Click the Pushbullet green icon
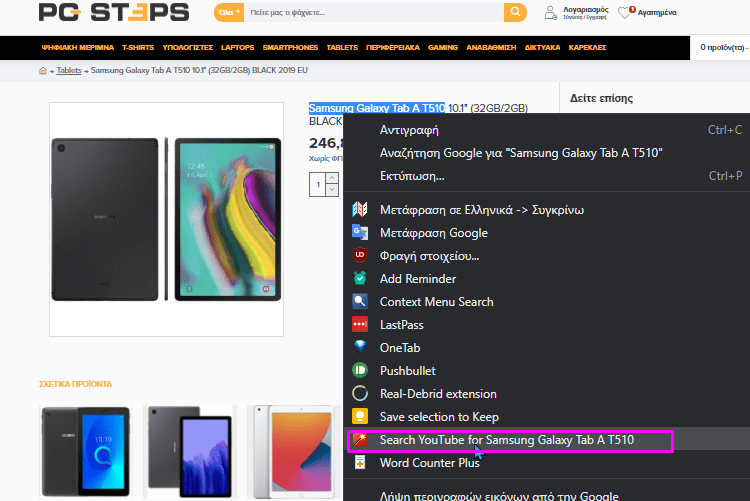The height and width of the screenshot is (501, 750). tap(360, 370)
